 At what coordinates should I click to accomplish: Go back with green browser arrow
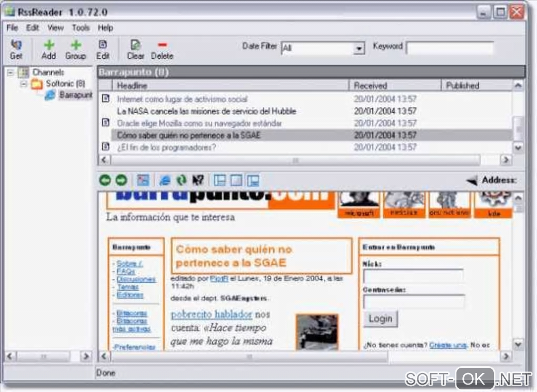[x=105, y=180]
